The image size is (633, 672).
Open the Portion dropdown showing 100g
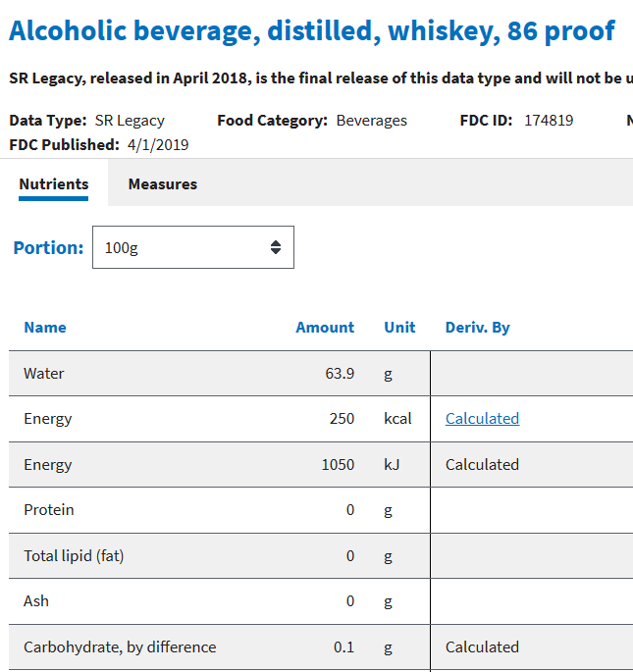pos(193,247)
